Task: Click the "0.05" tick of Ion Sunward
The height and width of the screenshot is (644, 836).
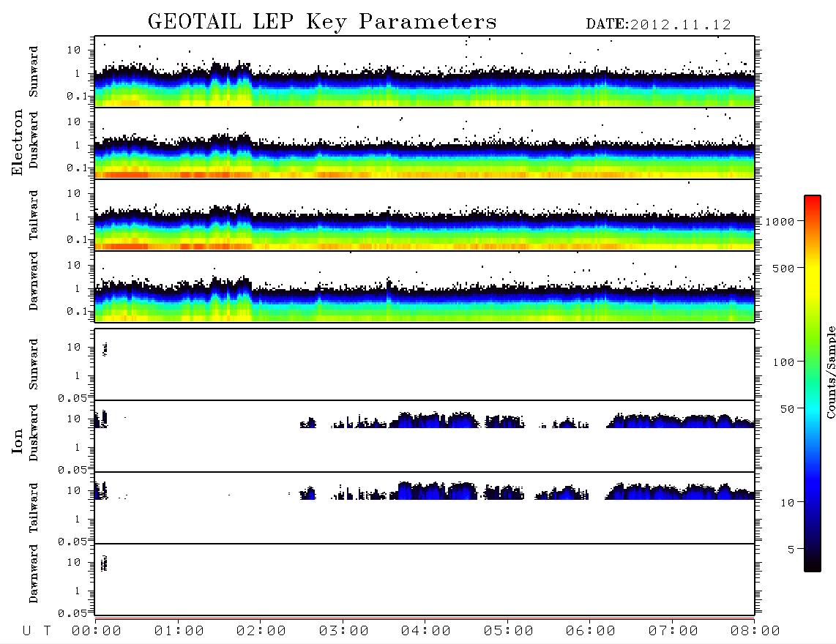Action: pyautogui.click(x=72, y=397)
